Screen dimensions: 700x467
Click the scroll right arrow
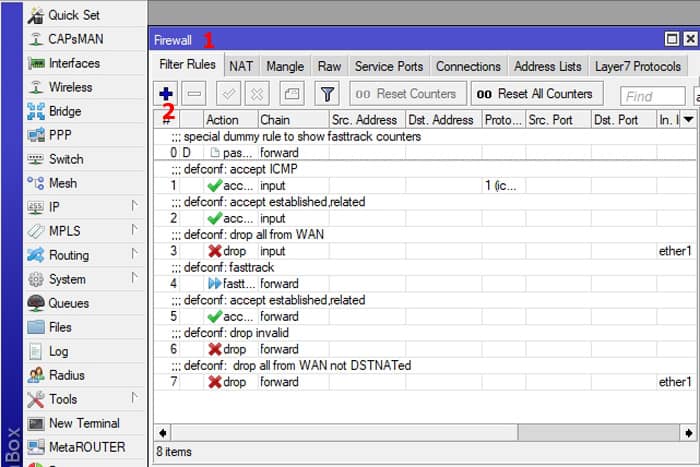(688, 432)
